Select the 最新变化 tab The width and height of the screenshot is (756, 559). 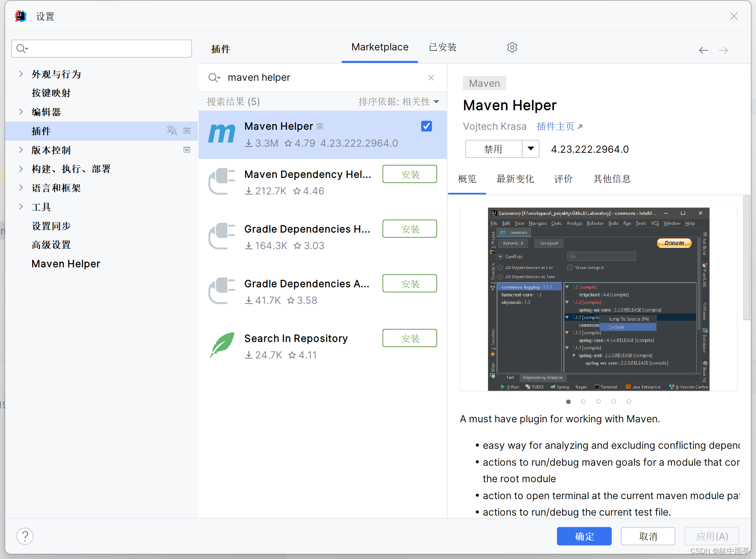click(515, 179)
